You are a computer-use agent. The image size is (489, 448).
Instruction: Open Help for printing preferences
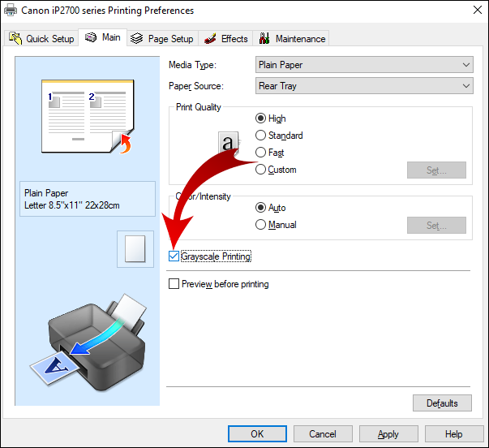(x=454, y=433)
